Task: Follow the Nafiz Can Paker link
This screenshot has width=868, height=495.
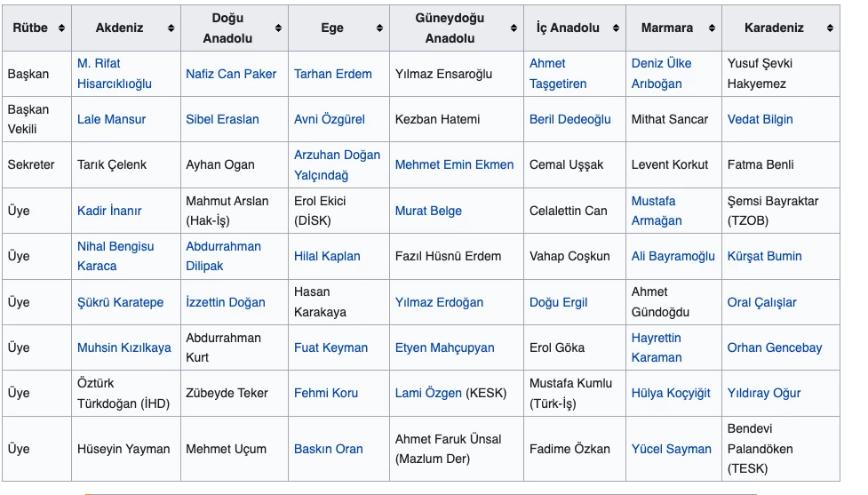Action: 231,74
